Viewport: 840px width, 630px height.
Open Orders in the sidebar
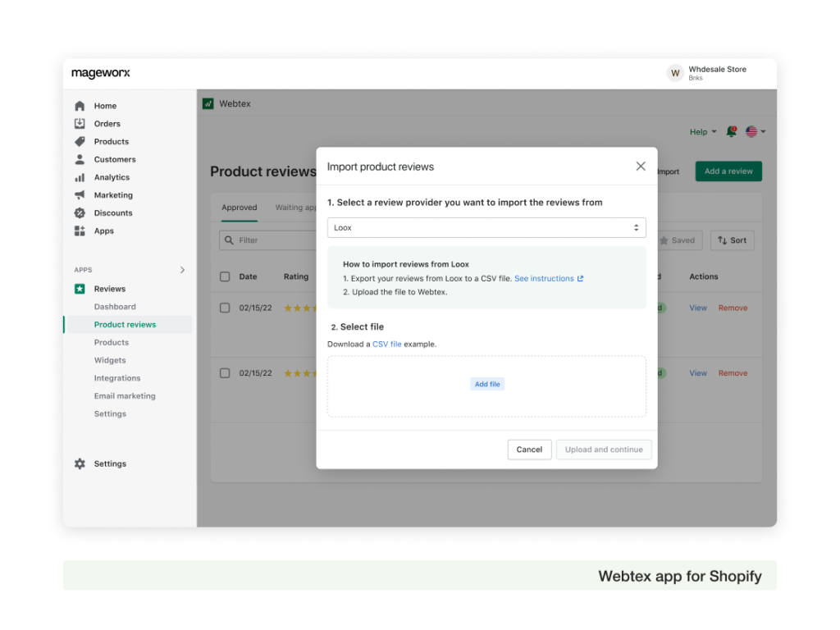pyautogui.click(x=107, y=124)
